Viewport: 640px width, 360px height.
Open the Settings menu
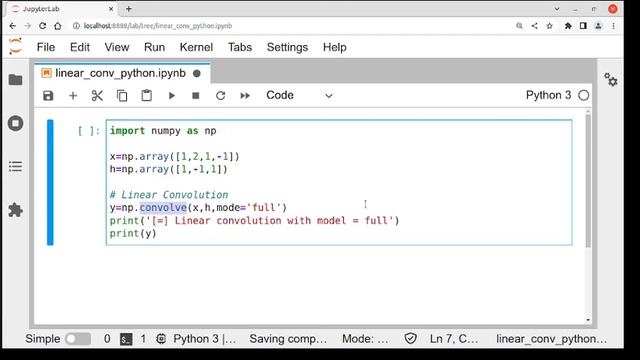tap(287, 47)
